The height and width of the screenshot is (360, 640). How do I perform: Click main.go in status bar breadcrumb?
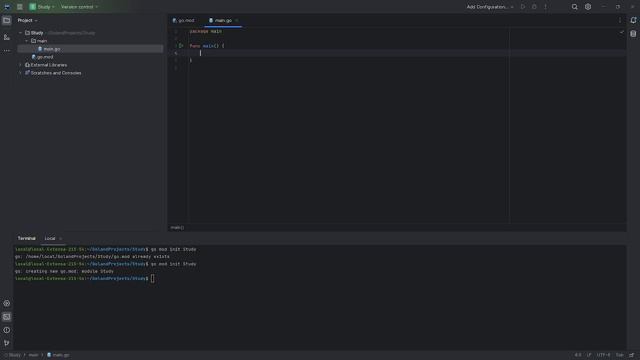point(58,355)
